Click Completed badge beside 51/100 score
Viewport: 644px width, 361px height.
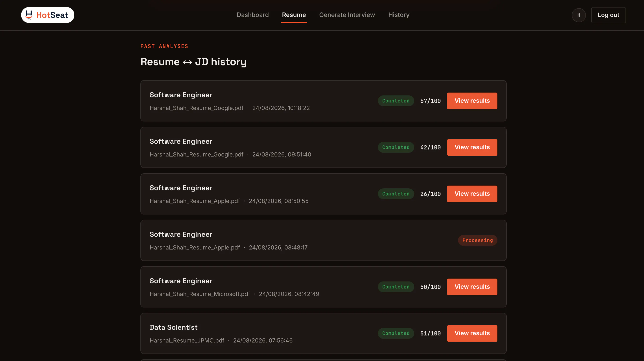396,333
